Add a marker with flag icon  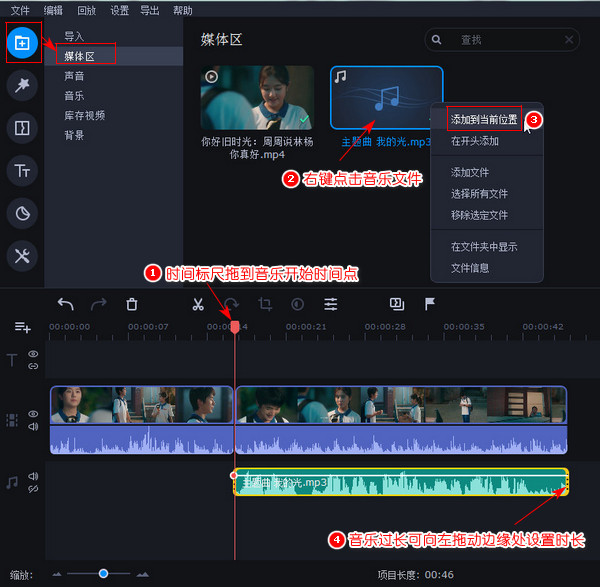pos(430,305)
